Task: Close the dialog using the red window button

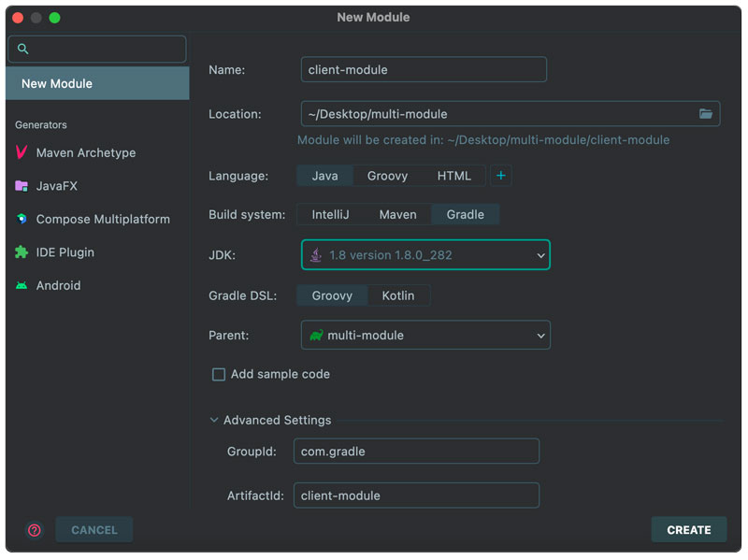Action: (18, 18)
